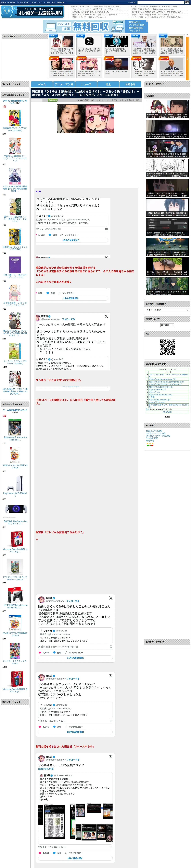Open info icon beside 午後3:30 timestamp

(111, 721)
